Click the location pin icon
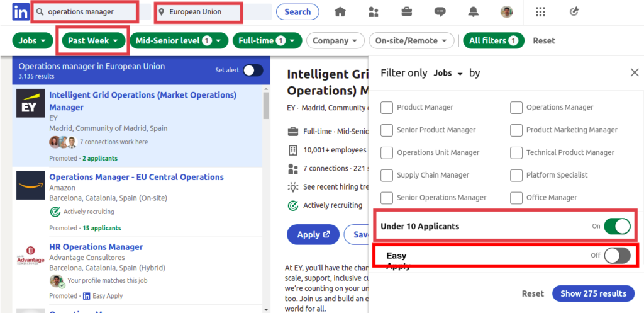 pyautogui.click(x=162, y=13)
